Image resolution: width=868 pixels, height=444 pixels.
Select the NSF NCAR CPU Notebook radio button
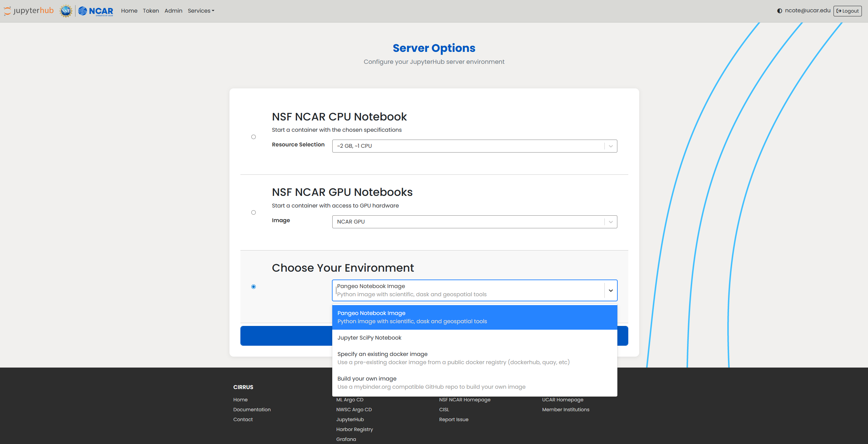[253, 137]
